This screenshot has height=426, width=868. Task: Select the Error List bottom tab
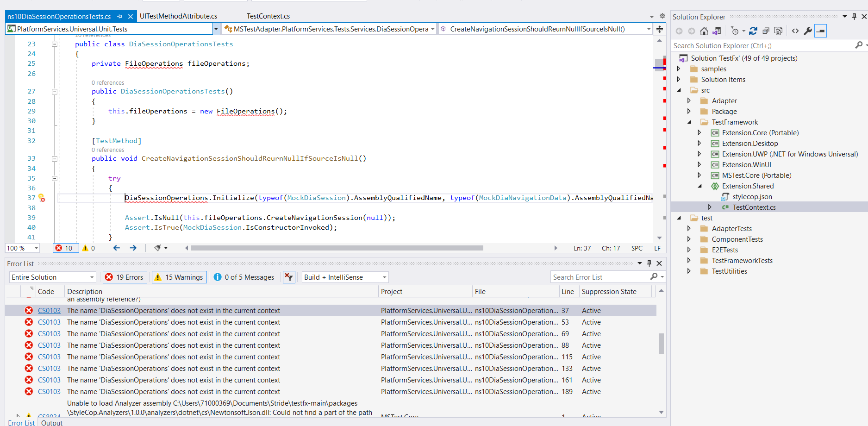click(21, 423)
